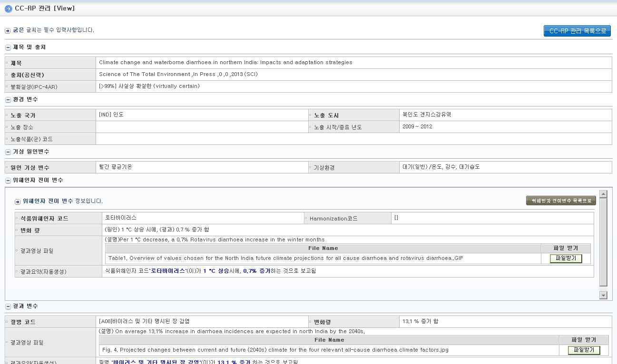Image resolution: width=617 pixels, height=364 pixels.
Task: Click File Name header in hazard file table
Action: 323,248
